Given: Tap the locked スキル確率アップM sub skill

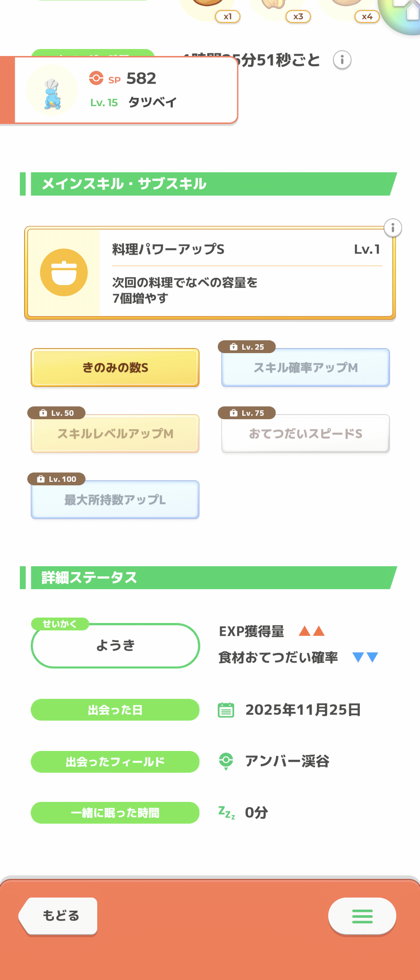Looking at the screenshot, I should (306, 368).
